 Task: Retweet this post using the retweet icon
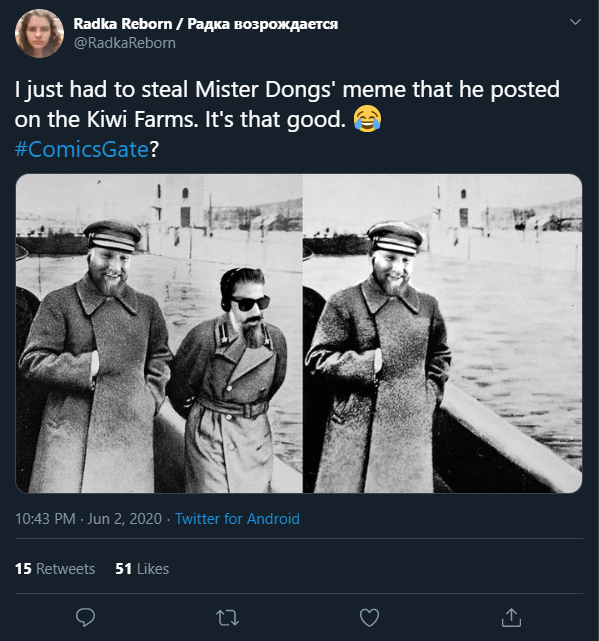coord(227,618)
